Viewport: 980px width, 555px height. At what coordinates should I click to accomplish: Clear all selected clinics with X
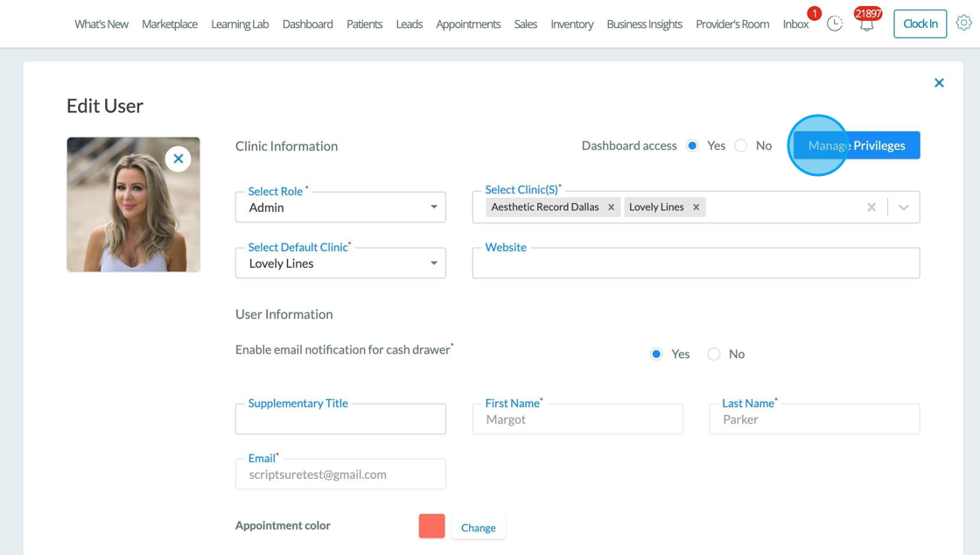(x=871, y=207)
